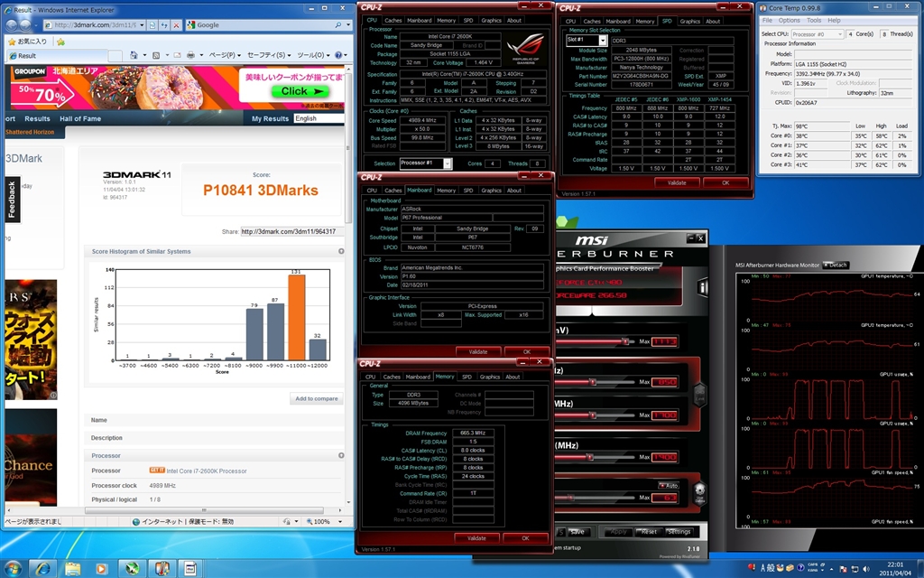The width and height of the screenshot is (924, 578).
Task: Launch Windows Media Player from taskbar
Action: click(102, 568)
